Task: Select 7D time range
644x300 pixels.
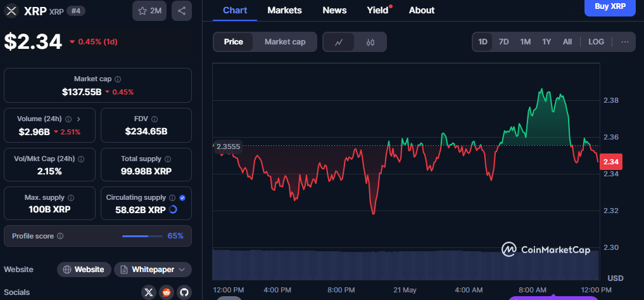Action: click(503, 42)
